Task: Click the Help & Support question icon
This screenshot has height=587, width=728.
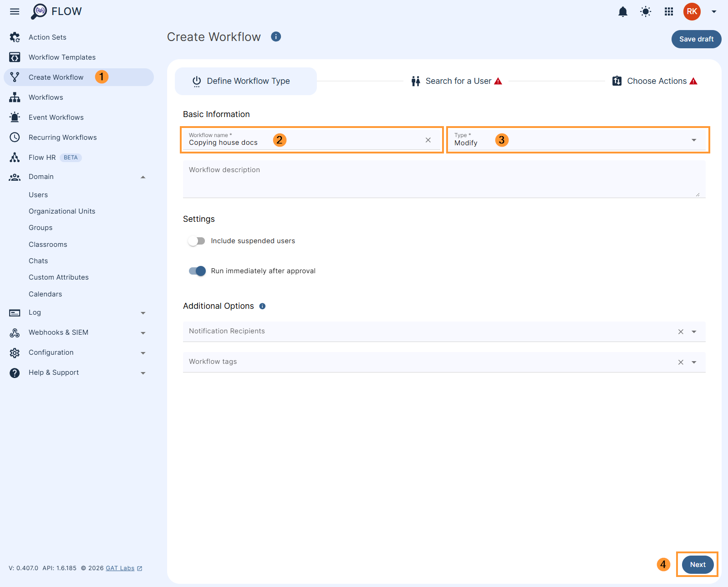Action: (x=15, y=373)
